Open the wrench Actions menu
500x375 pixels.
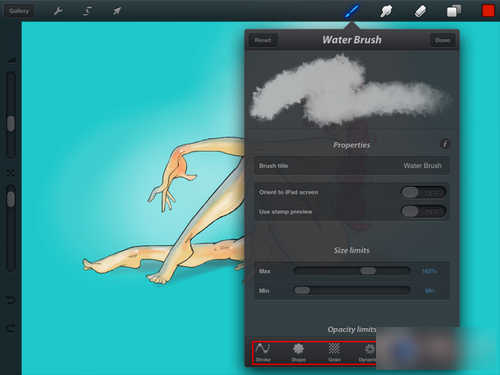click(58, 11)
